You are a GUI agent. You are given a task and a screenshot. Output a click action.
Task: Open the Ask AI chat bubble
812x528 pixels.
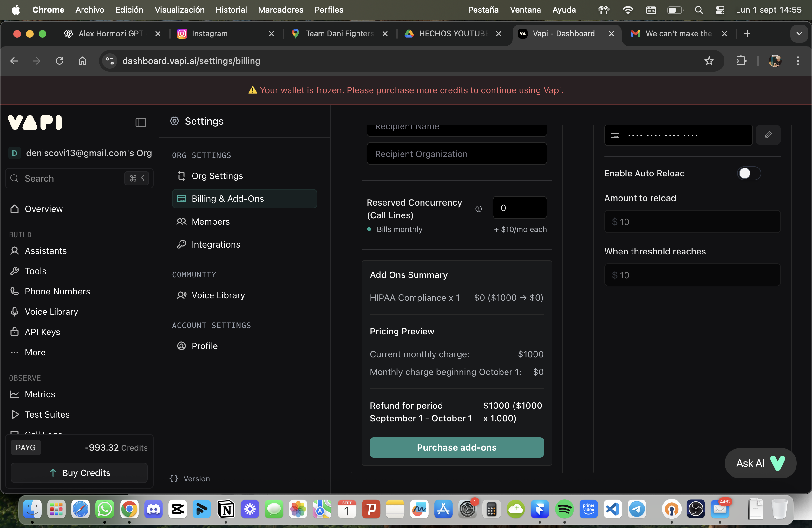[760, 463]
